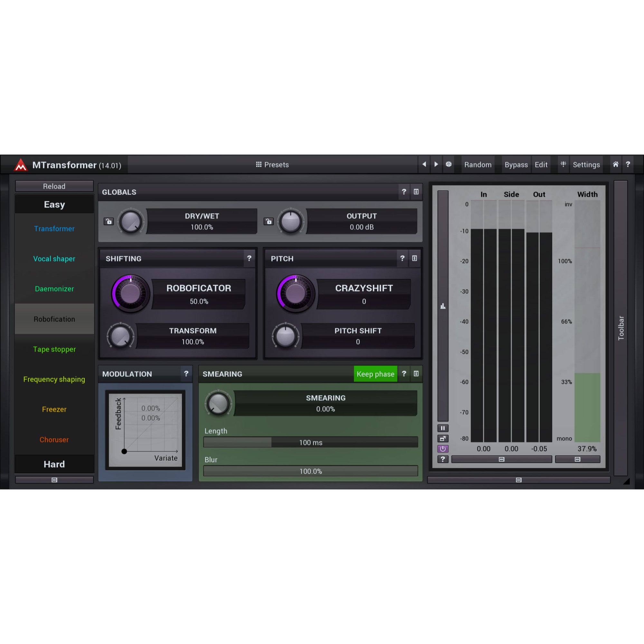The width and height of the screenshot is (644, 644).
Task: Open the Settings button
Action: click(586, 165)
